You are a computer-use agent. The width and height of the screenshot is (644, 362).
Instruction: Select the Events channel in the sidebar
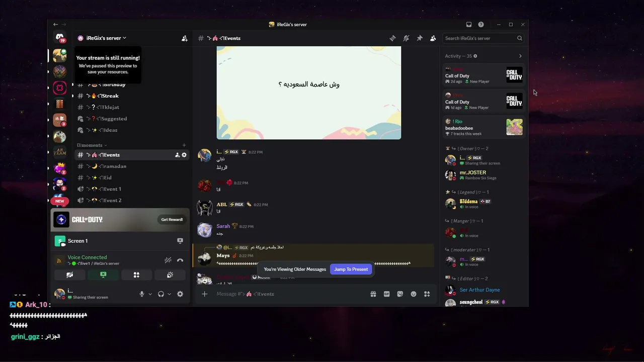point(132,155)
